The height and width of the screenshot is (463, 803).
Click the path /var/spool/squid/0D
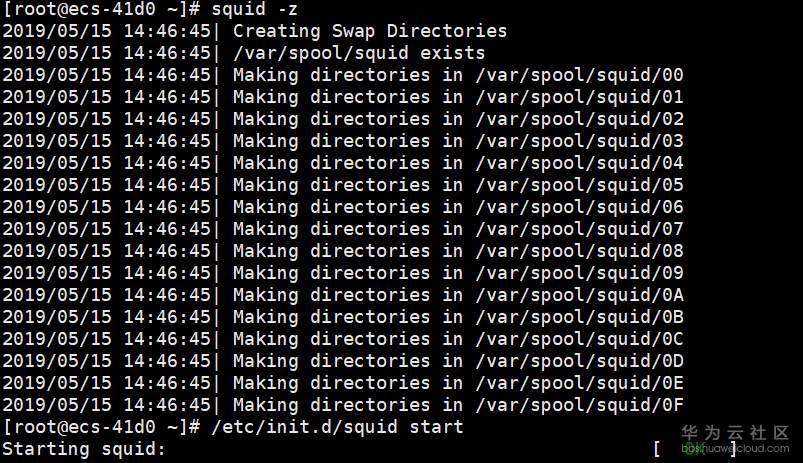(579, 361)
